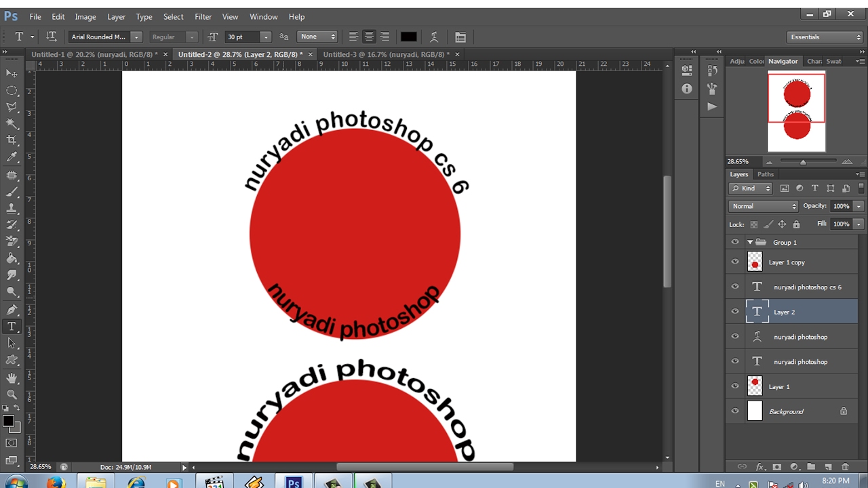Open the anti-aliasing None dropdown
This screenshot has height=488, width=868.
(317, 37)
